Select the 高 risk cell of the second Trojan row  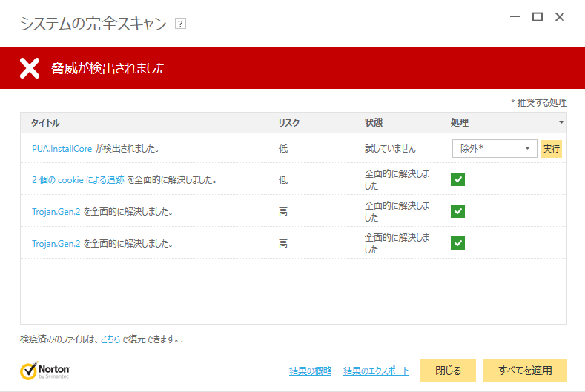(283, 244)
